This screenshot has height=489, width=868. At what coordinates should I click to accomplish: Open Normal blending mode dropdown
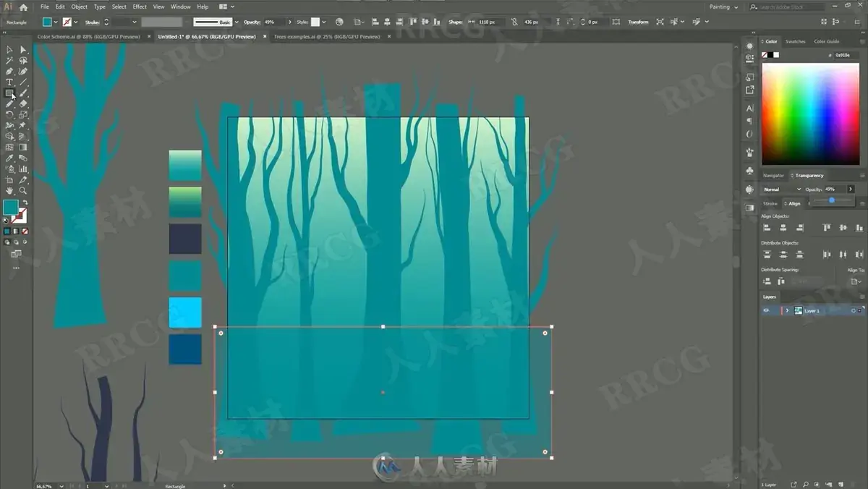coord(781,189)
